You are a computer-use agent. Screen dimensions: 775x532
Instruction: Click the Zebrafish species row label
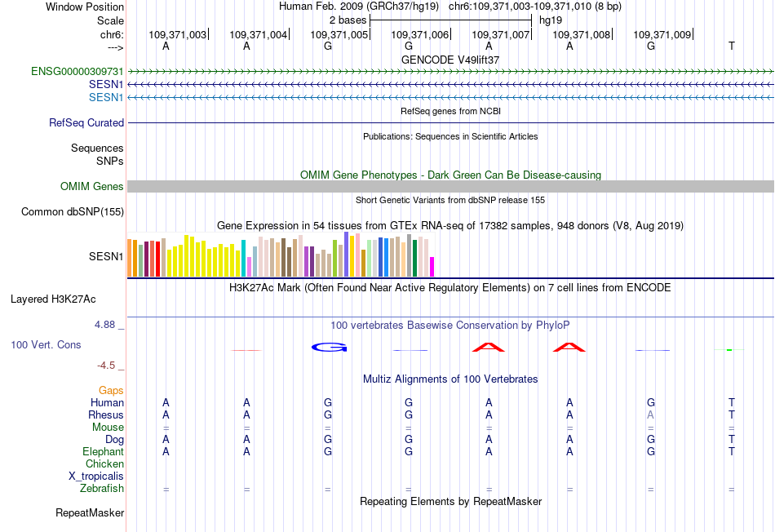pos(102,488)
